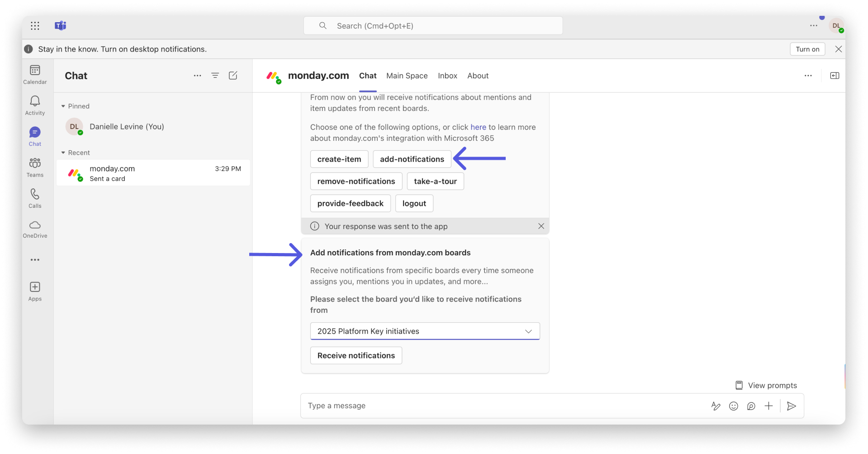The height and width of the screenshot is (454, 868).
Task: Open message format options icon
Action: pyautogui.click(x=716, y=406)
